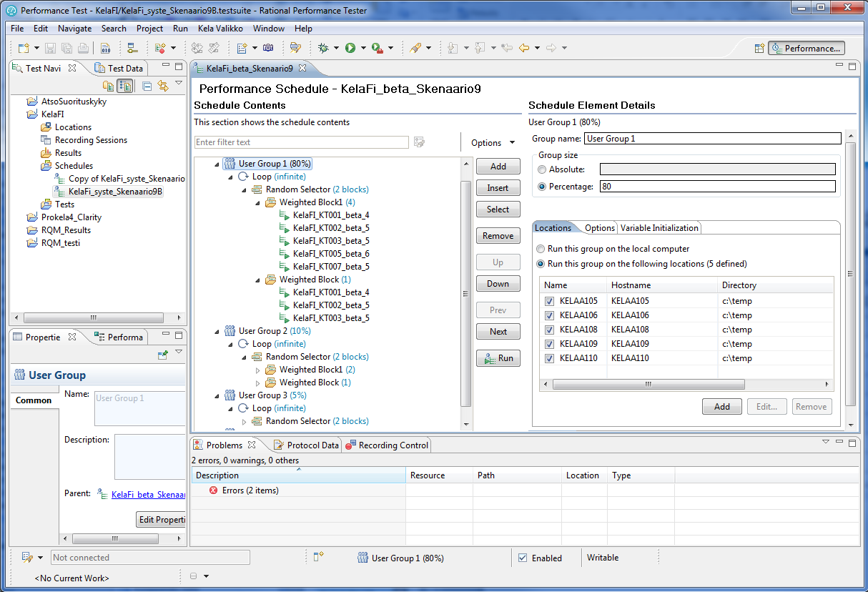
Task: Click the hierarchy toolbar icon
Action: [x=132, y=48]
